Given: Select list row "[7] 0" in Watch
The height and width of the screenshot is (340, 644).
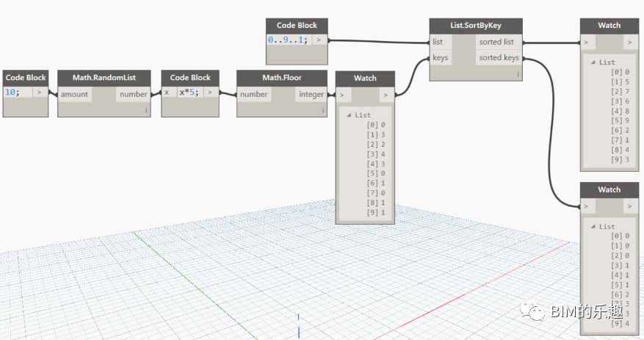Looking at the screenshot, I should tap(376, 193).
